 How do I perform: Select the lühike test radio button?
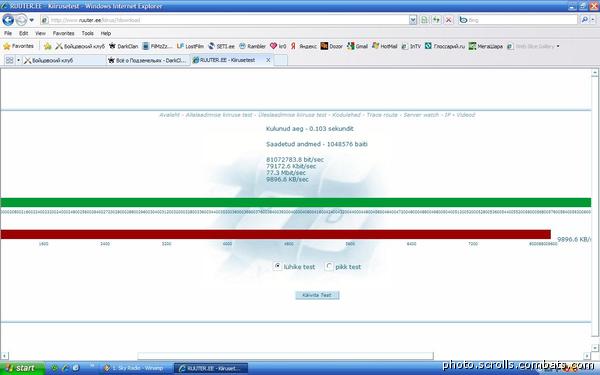277,266
